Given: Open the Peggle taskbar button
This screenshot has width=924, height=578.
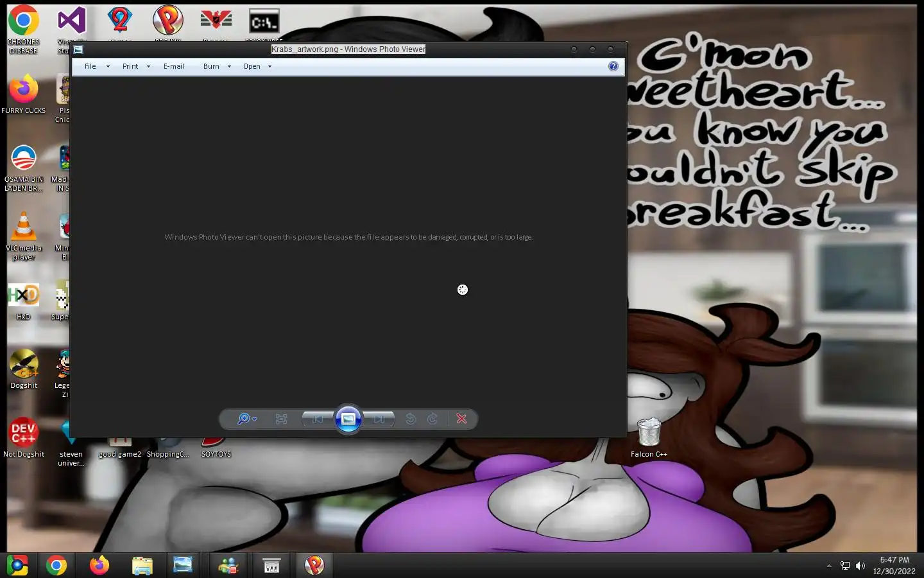Looking at the screenshot, I should click(314, 565).
